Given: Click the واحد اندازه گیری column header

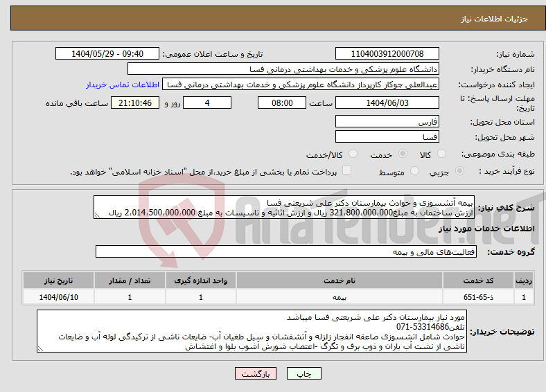Looking at the screenshot, I should (x=201, y=280).
